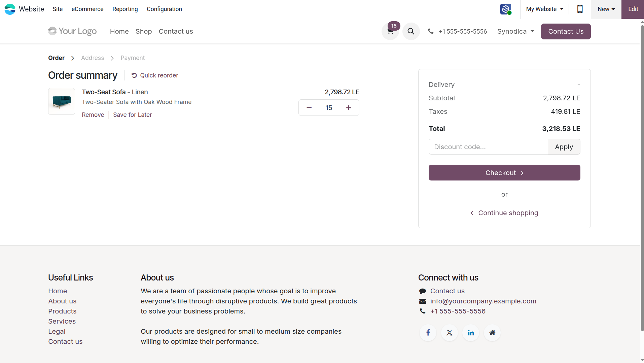Open the Reporting menu

[125, 9]
